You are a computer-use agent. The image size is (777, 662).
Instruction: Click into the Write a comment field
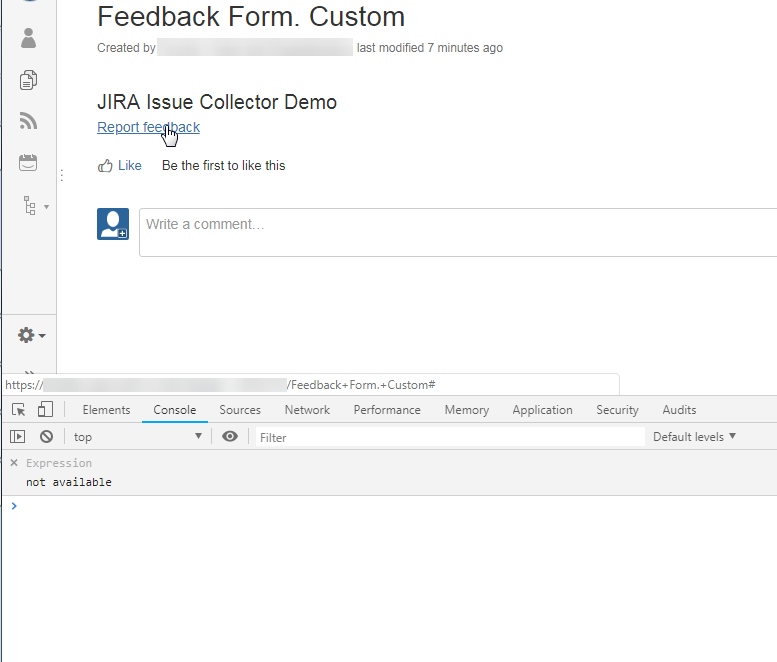coord(458,232)
